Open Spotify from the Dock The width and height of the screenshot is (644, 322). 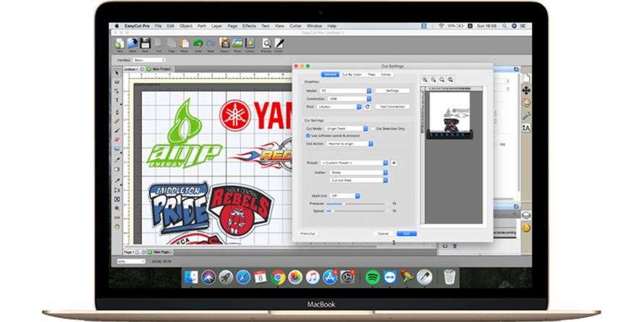[370, 276]
